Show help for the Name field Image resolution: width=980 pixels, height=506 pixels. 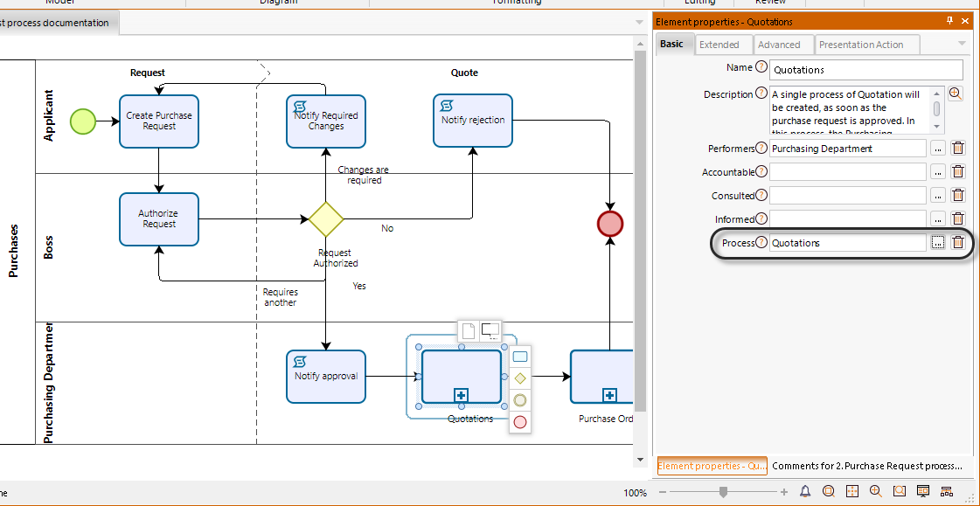[x=761, y=66]
